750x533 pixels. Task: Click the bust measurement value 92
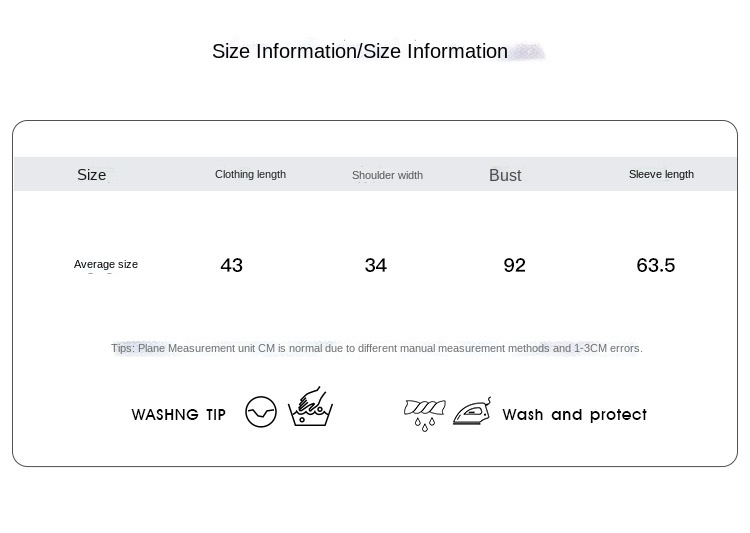pyautogui.click(x=514, y=265)
